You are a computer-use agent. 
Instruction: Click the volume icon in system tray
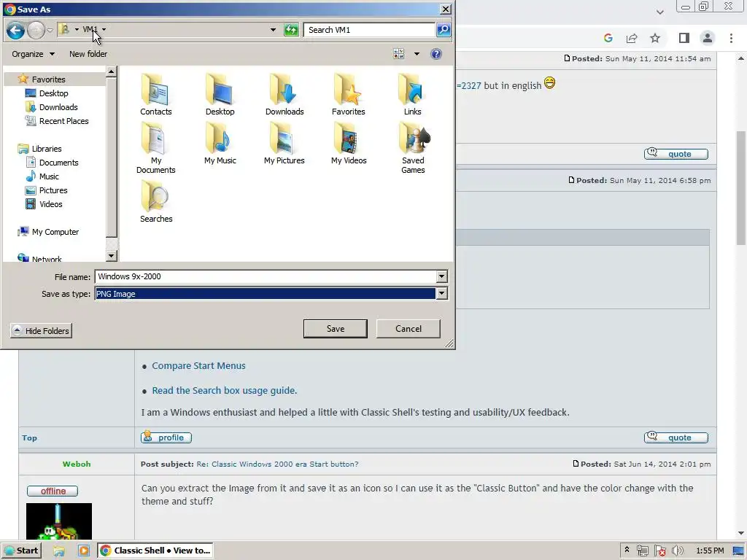(x=678, y=551)
